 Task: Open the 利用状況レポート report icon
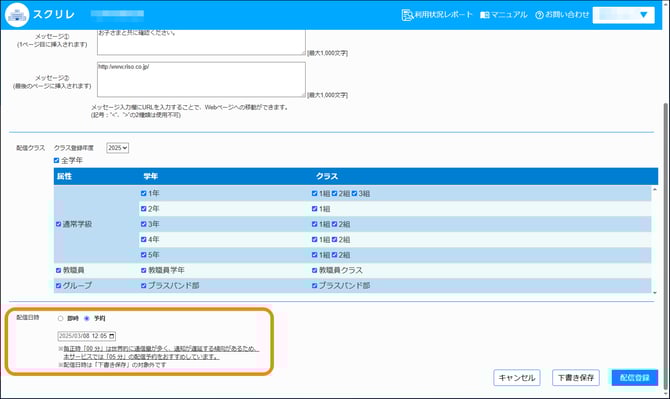pos(407,15)
